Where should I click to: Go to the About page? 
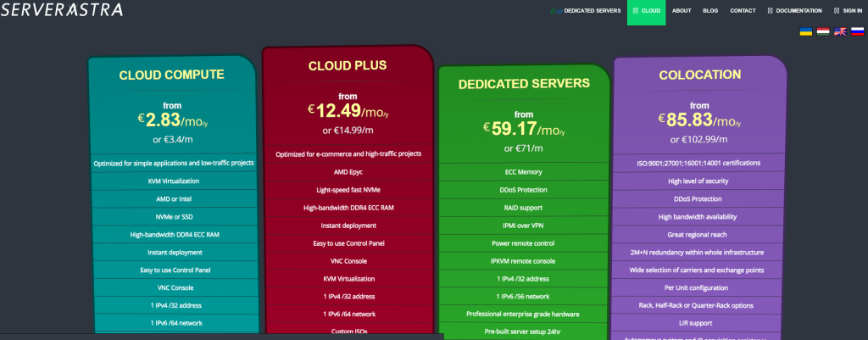pos(682,11)
